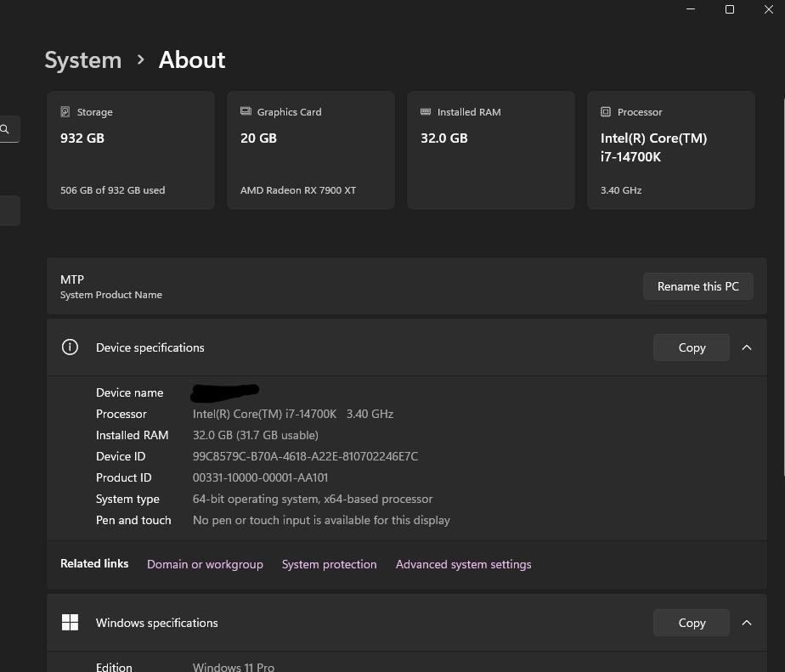Screen dimensions: 785x672
Task: Maximize the Settings window
Action: point(729,9)
